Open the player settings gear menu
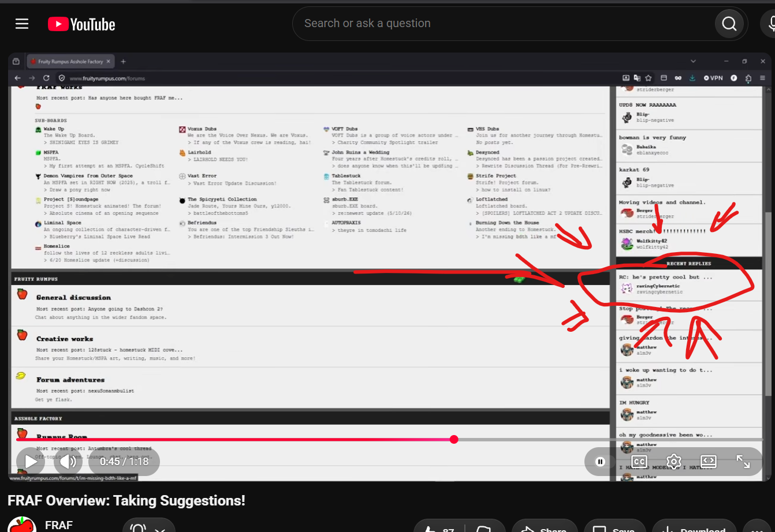Image resolution: width=775 pixels, height=532 pixels. (674, 462)
